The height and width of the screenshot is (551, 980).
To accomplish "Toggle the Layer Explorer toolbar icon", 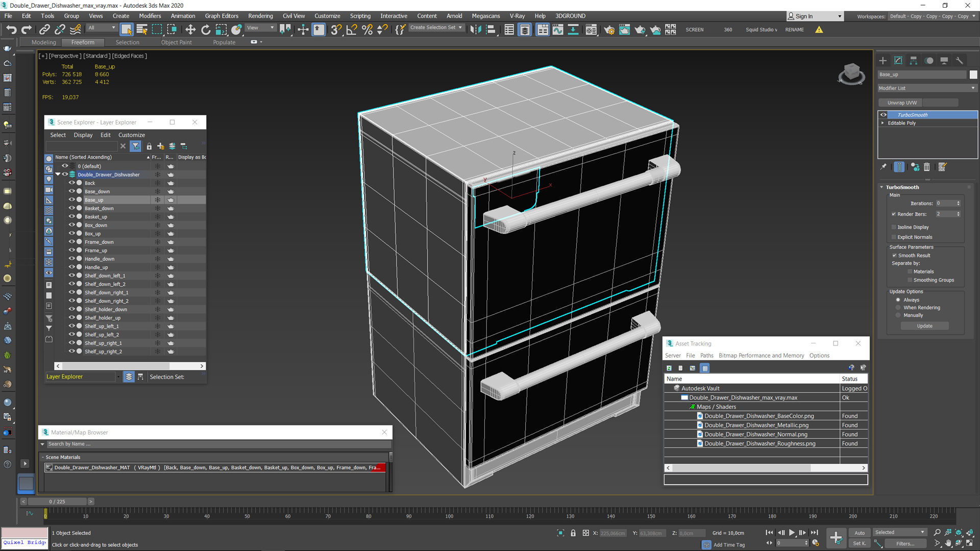I will (x=525, y=30).
